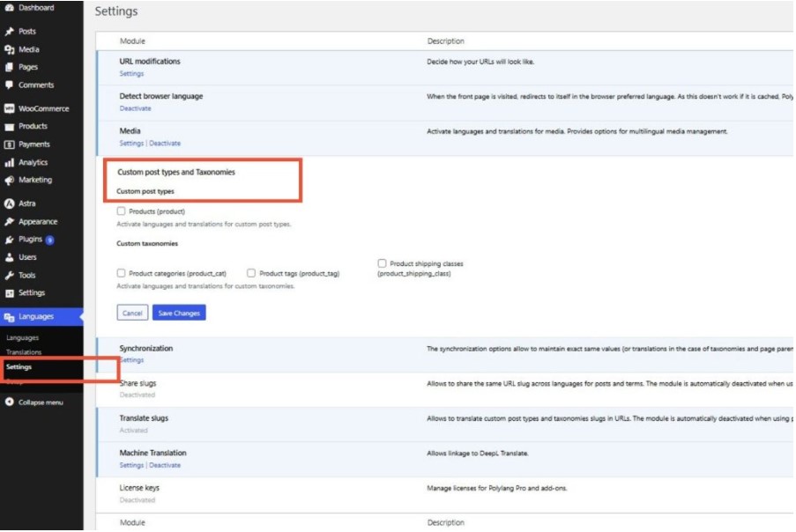796x532 pixels.
Task: Toggle Product shipping classes checkbox
Action: [382, 263]
